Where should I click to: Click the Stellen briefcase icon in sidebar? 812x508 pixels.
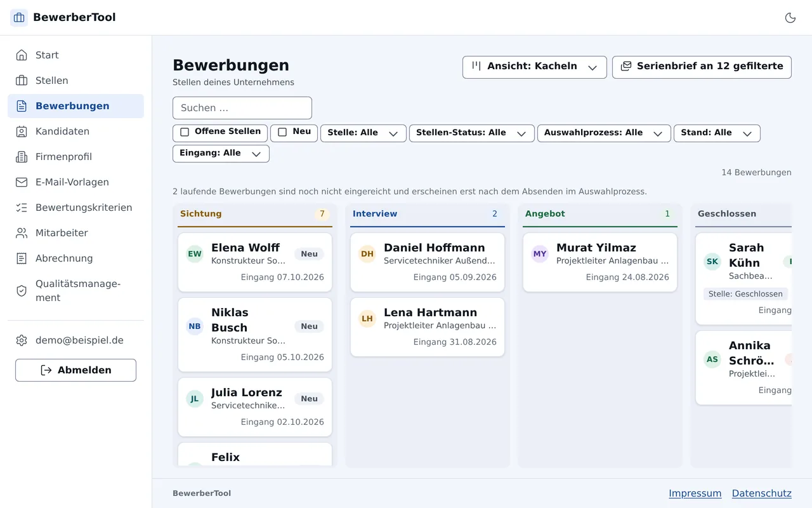coord(22,81)
